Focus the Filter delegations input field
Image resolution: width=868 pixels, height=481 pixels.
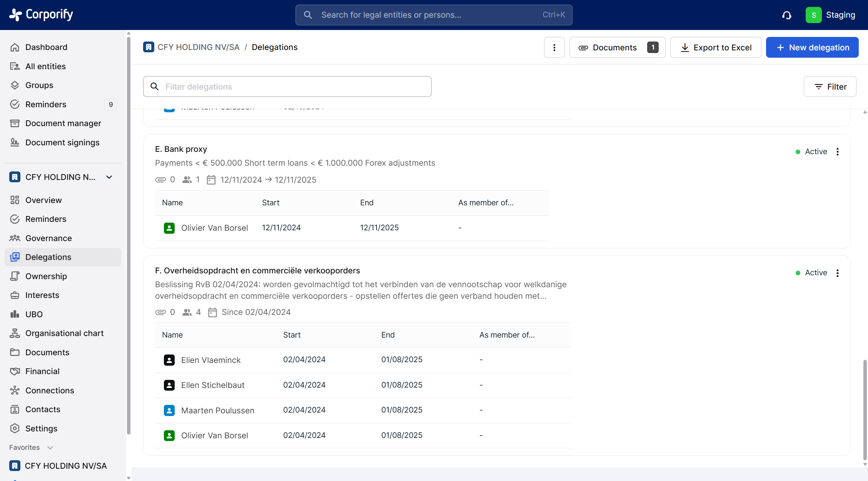pos(292,87)
